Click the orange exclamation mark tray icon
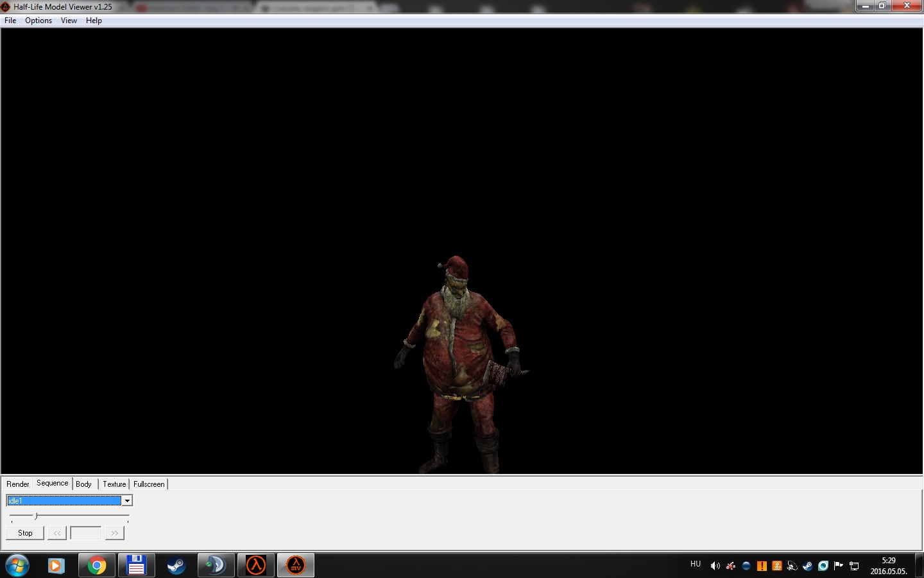Image resolution: width=924 pixels, height=578 pixels. [762, 566]
